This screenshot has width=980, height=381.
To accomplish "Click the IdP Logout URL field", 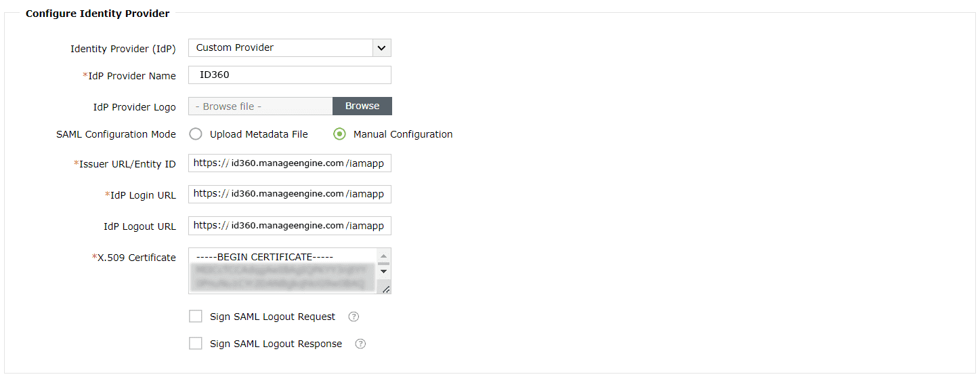I will coord(289,226).
